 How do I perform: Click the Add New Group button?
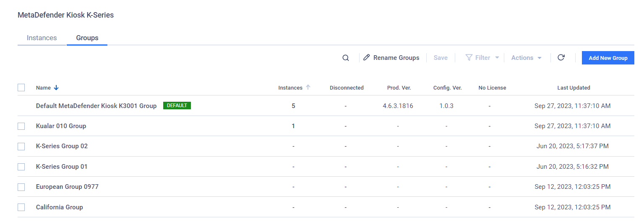click(608, 58)
